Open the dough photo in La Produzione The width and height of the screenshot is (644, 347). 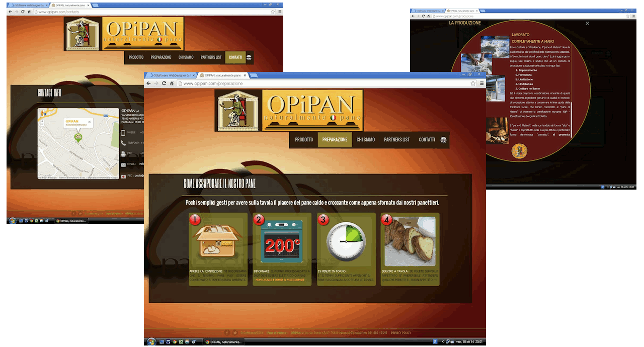(x=495, y=47)
